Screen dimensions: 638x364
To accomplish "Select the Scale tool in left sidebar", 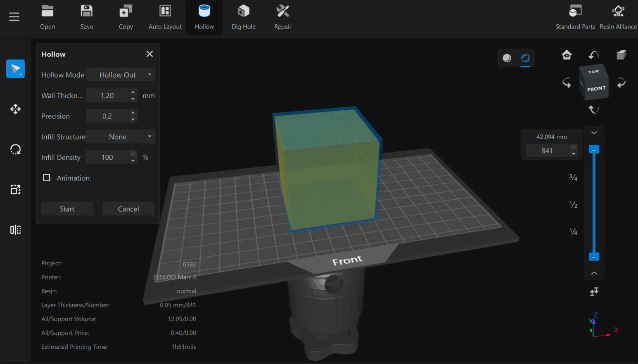I will 15,189.
